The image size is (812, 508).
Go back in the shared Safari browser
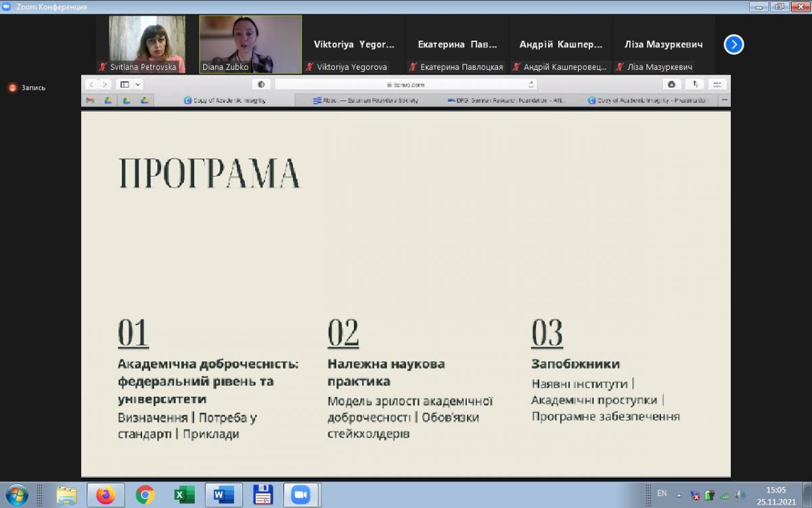tap(91, 85)
